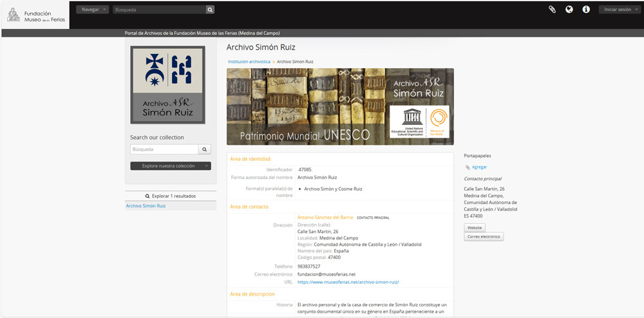
Task: Click the Website button
Action: pyautogui.click(x=475, y=228)
